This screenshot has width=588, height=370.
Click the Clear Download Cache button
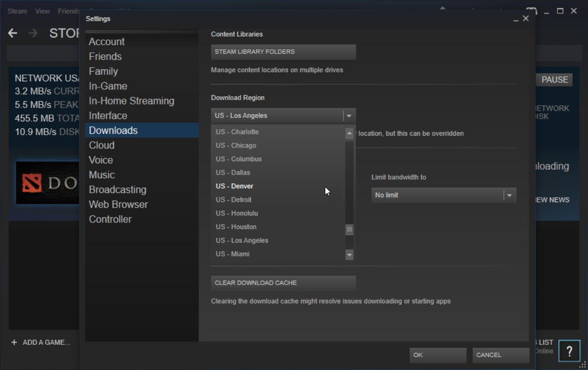283,283
